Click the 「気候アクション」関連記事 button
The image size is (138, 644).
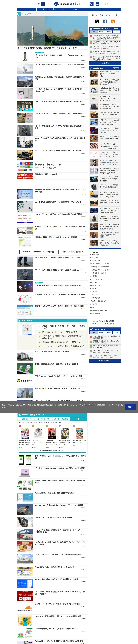coord(72,252)
